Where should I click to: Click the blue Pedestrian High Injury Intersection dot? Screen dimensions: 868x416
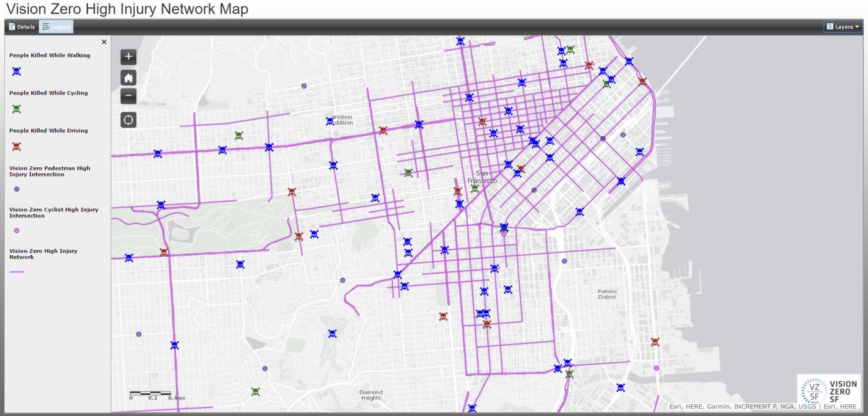[x=17, y=189]
